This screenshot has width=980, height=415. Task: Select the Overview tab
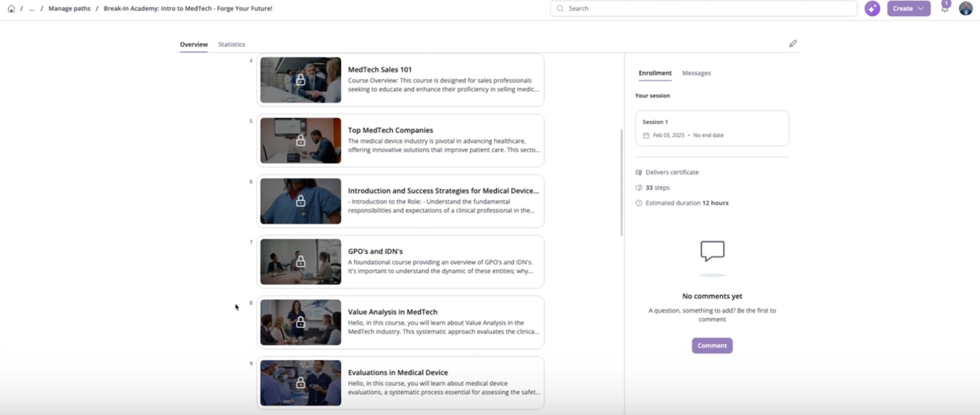193,44
